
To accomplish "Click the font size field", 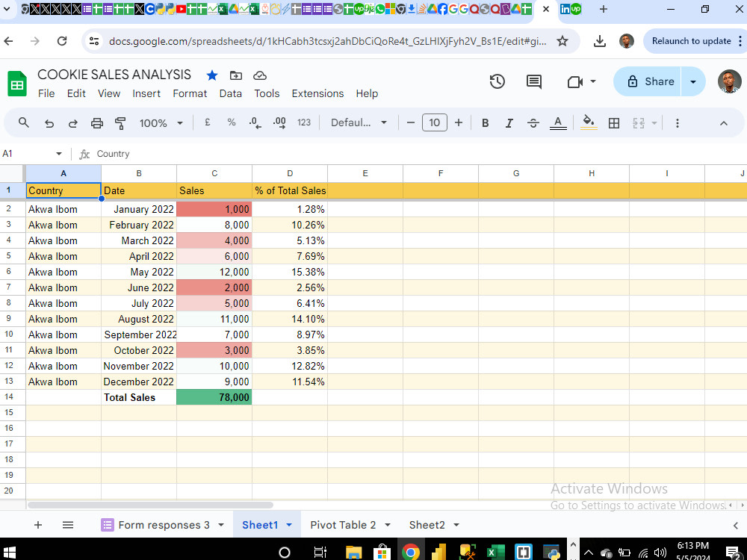I will (435, 123).
